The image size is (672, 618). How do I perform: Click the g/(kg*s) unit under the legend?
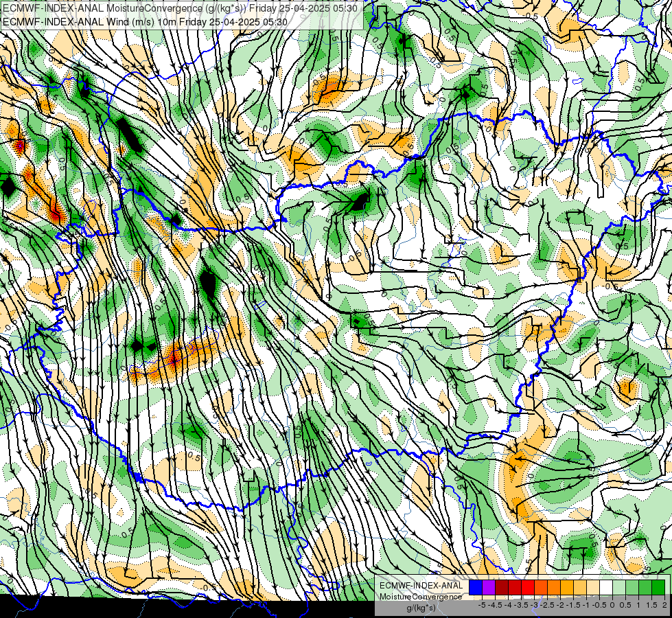(421, 608)
